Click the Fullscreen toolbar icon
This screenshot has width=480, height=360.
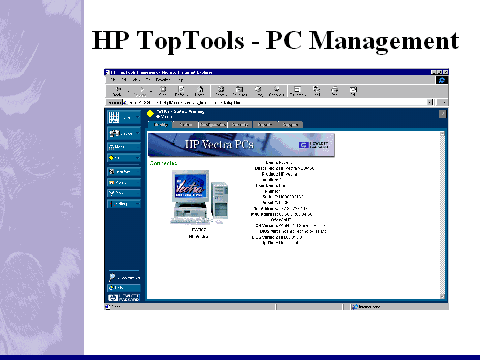pyautogui.click(x=297, y=91)
